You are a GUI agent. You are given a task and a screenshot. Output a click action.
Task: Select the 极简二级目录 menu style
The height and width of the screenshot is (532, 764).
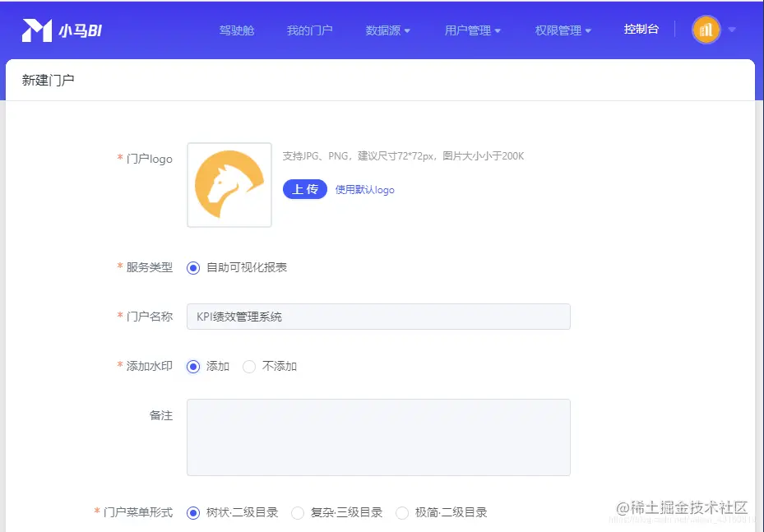click(x=402, y=511)
